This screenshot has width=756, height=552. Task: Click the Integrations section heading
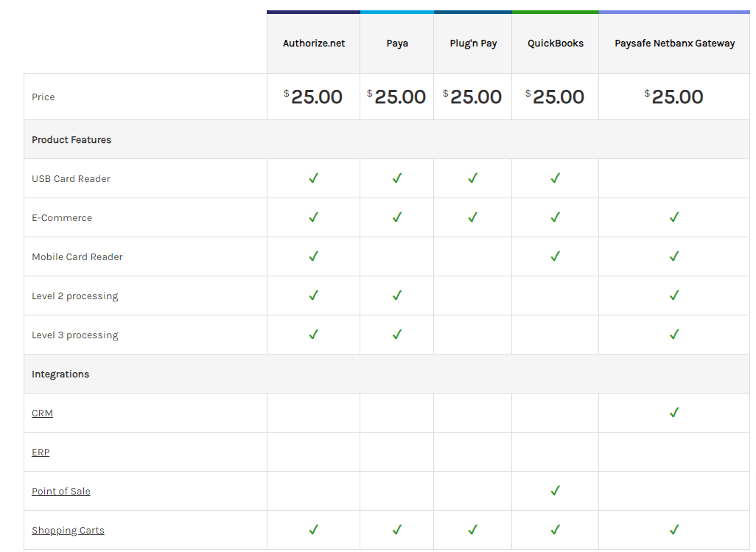pos(60,374)
